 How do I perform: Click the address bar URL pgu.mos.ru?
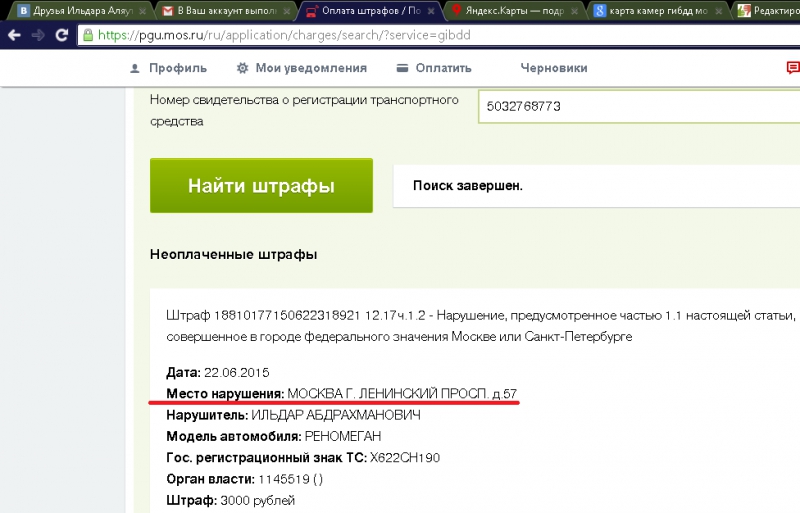(284, 35)
